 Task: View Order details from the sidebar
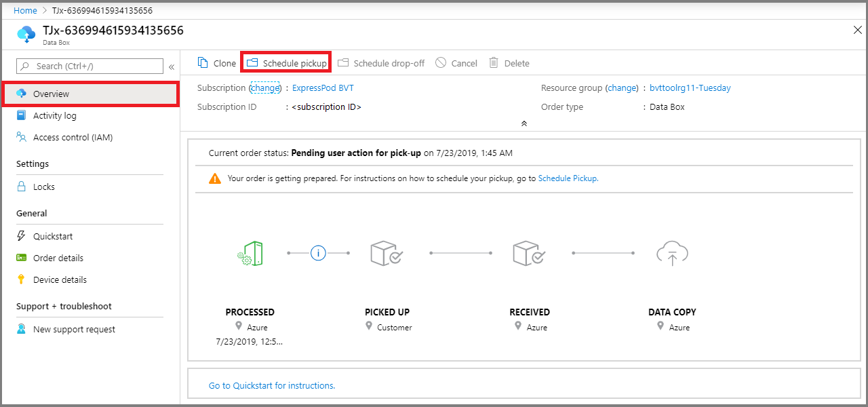coord(58,258)
